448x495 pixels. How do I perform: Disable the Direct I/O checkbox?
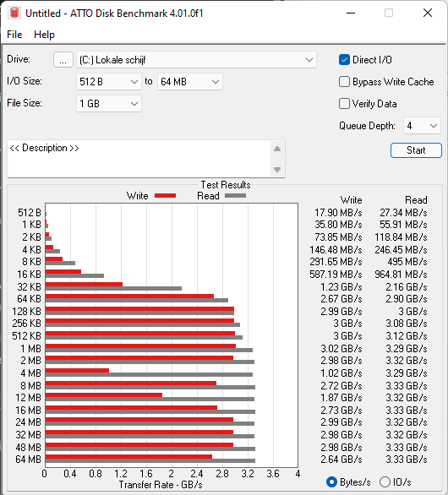pyautogui.click(x=344, y=60)
